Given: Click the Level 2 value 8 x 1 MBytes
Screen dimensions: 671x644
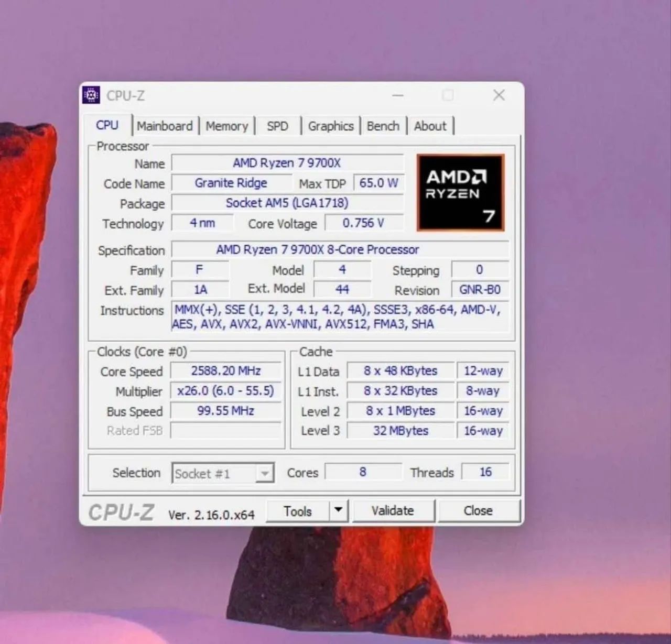Looking at the screenshot, I should coord(401,411).
